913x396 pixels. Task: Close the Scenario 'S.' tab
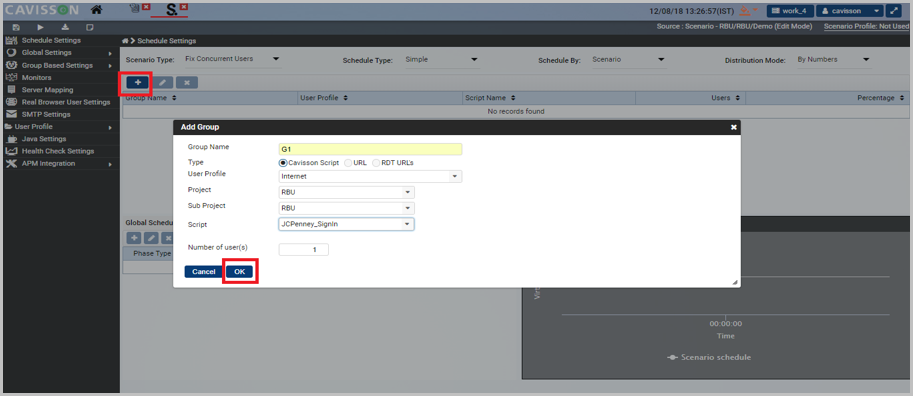point(184,7)
